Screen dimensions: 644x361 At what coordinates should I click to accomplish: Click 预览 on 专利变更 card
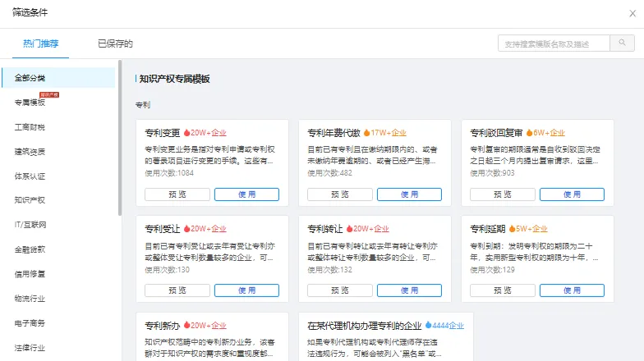[177, 194]
